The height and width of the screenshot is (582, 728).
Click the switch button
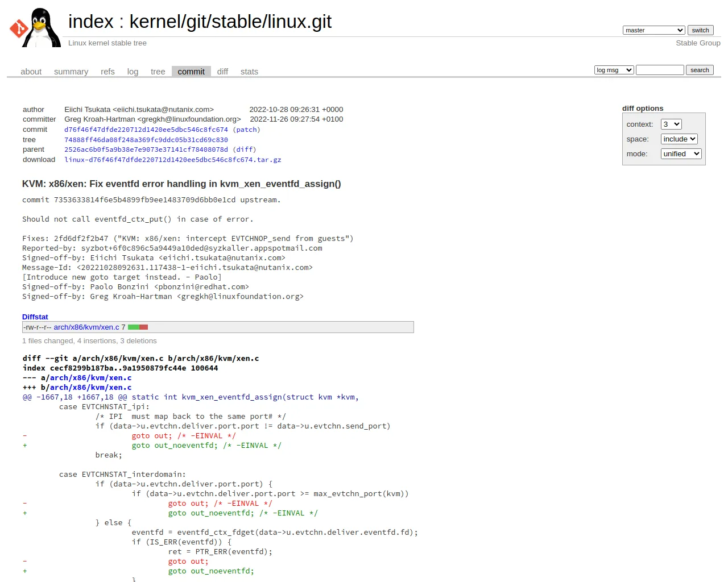point(700,30)
